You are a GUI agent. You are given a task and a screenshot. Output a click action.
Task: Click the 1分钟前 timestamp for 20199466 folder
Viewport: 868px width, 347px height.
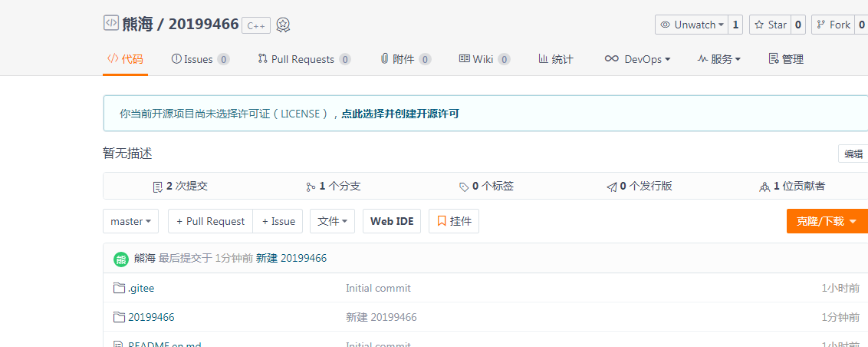click(x=840, y=318)
